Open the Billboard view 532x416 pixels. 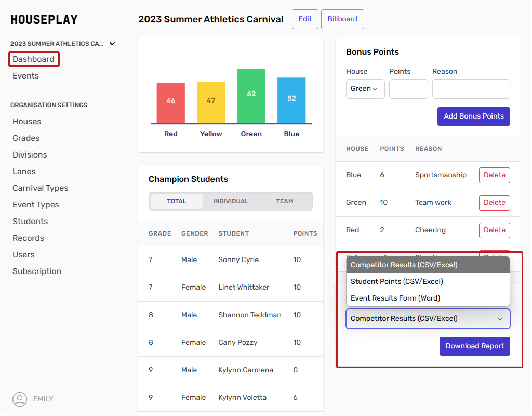click(342, 19)
